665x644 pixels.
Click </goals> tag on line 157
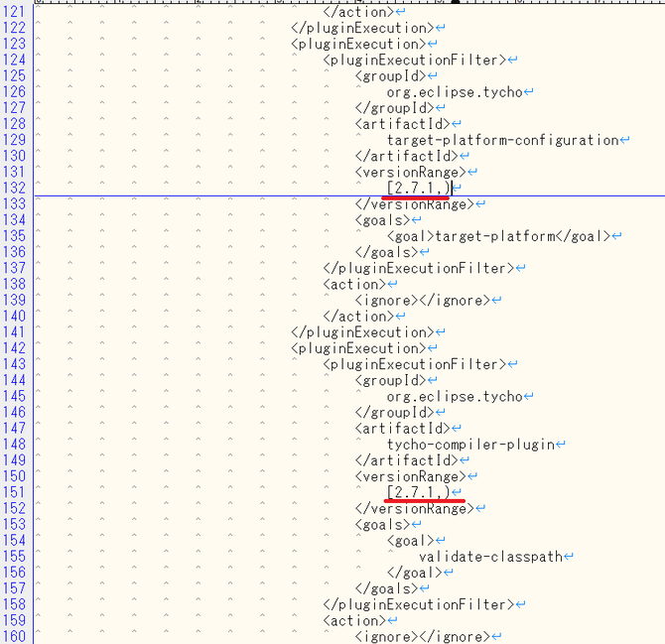386,588
